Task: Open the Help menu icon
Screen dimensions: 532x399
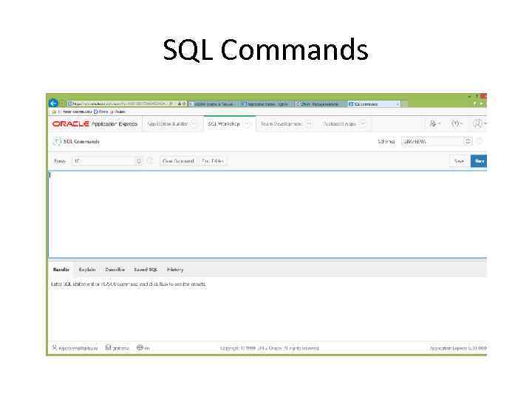Action: tap(457, 124)
